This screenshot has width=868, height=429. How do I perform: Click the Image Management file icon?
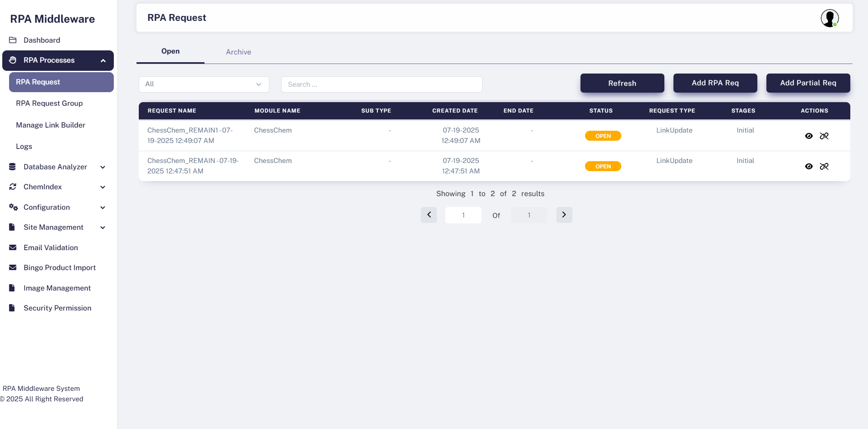(x=12, y=288)
